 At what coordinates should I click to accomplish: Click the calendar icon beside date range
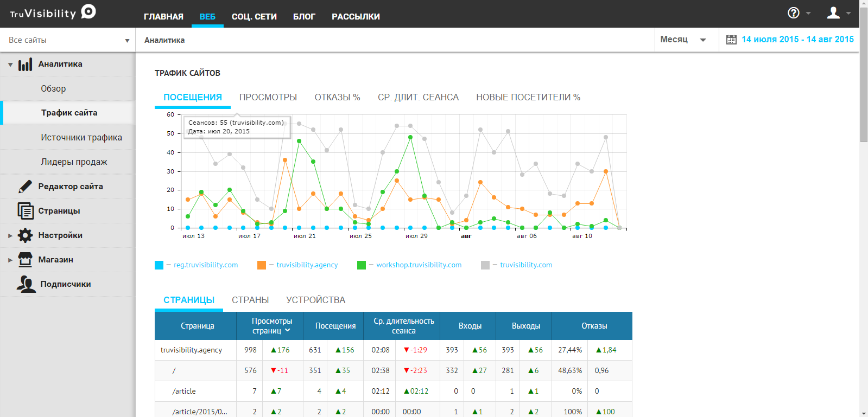point(731,40)
